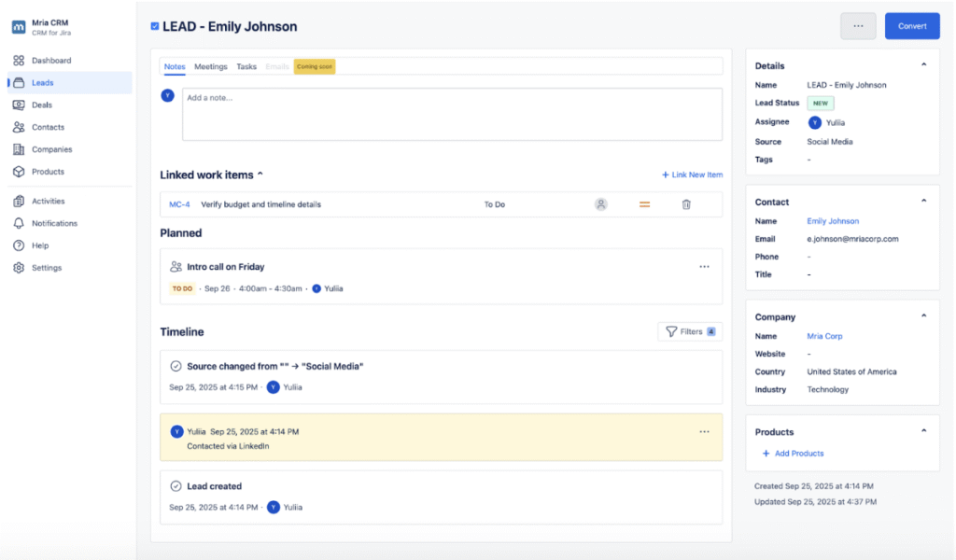The image size is (956, 560).
Task: Click the Technology industry value
Action: 827,389
